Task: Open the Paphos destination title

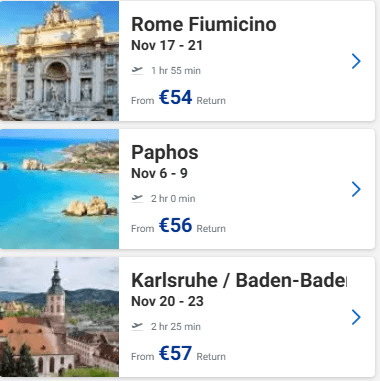Action: point(165,153)
